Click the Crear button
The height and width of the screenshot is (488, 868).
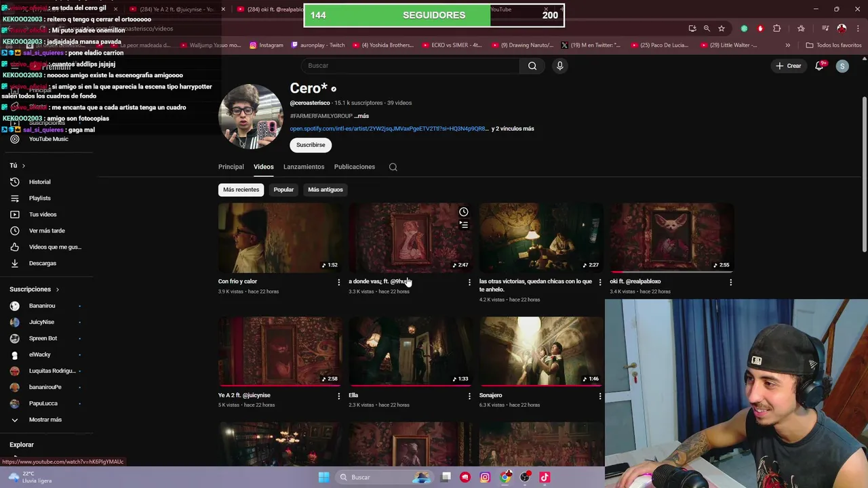[x=789, y=66]
